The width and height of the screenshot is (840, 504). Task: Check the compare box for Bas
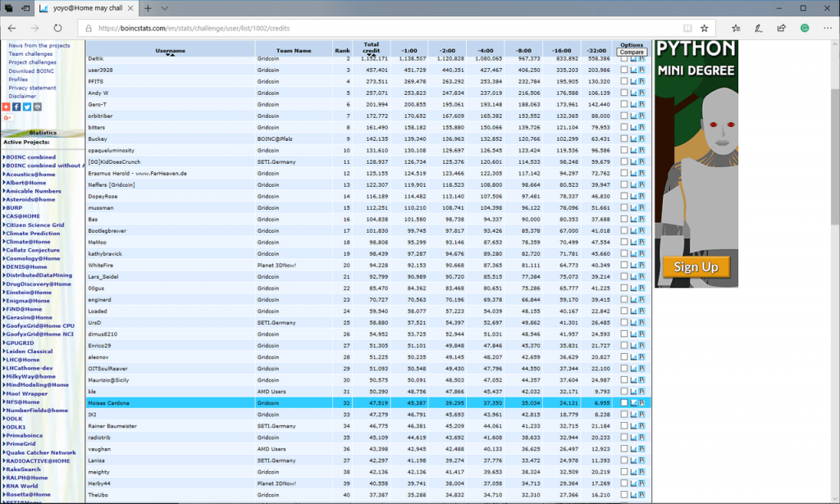tap(623, 219)
